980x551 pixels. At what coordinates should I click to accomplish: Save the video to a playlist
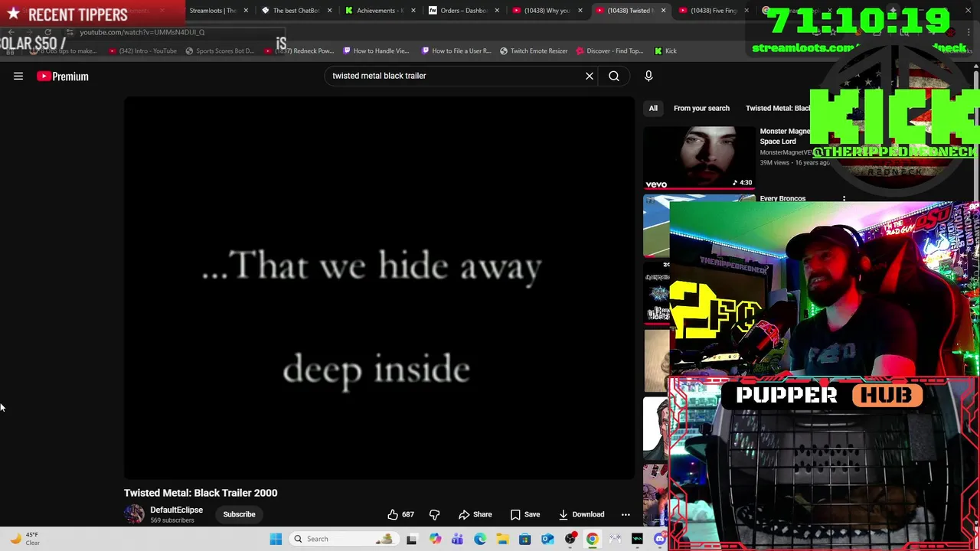click(x=525, y=514)
